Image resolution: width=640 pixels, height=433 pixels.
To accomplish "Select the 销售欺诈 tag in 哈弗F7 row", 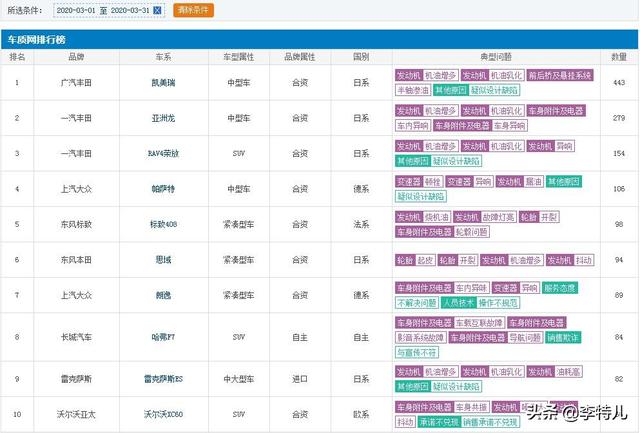I will click(563, 338).
